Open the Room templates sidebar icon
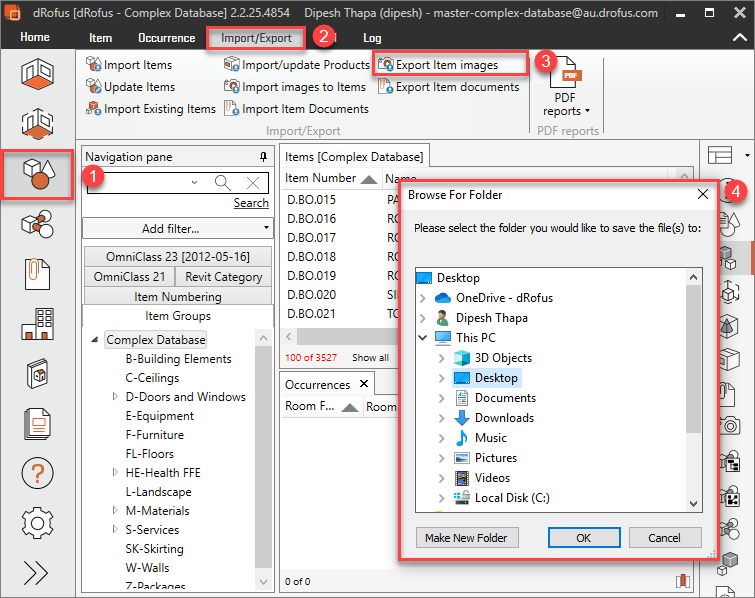Image resolution: width=755 pixels, height=598 pixels. 37,124
